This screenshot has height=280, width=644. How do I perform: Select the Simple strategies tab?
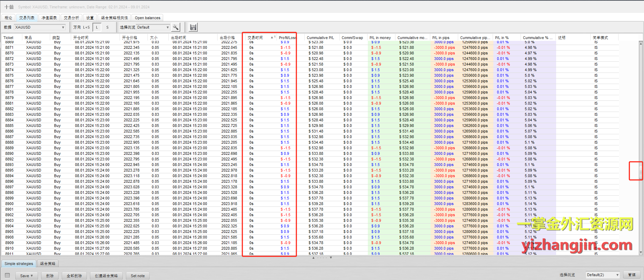19,264
